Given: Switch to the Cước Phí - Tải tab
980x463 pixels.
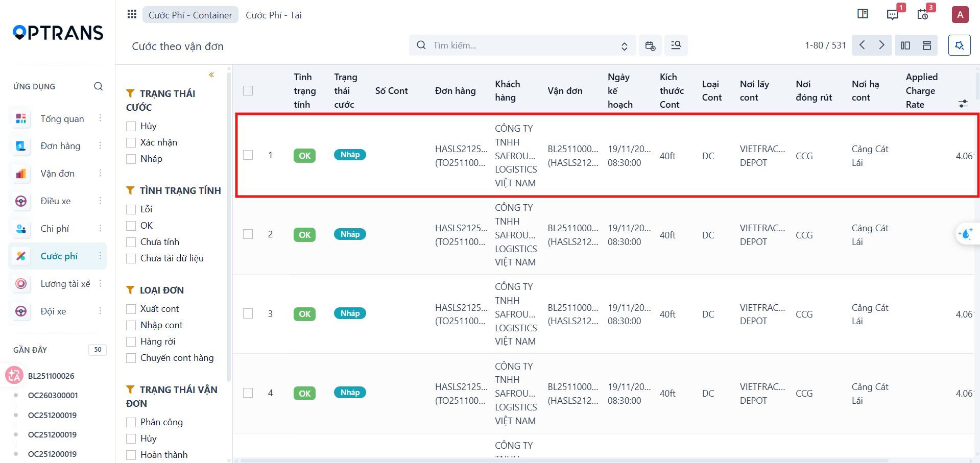Looking at the screenshot, I should (274, 15).
